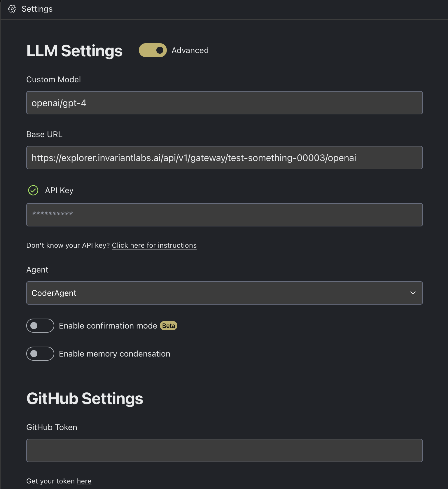Select the Settings tab title
448x489 pixels.
[37, 9]
